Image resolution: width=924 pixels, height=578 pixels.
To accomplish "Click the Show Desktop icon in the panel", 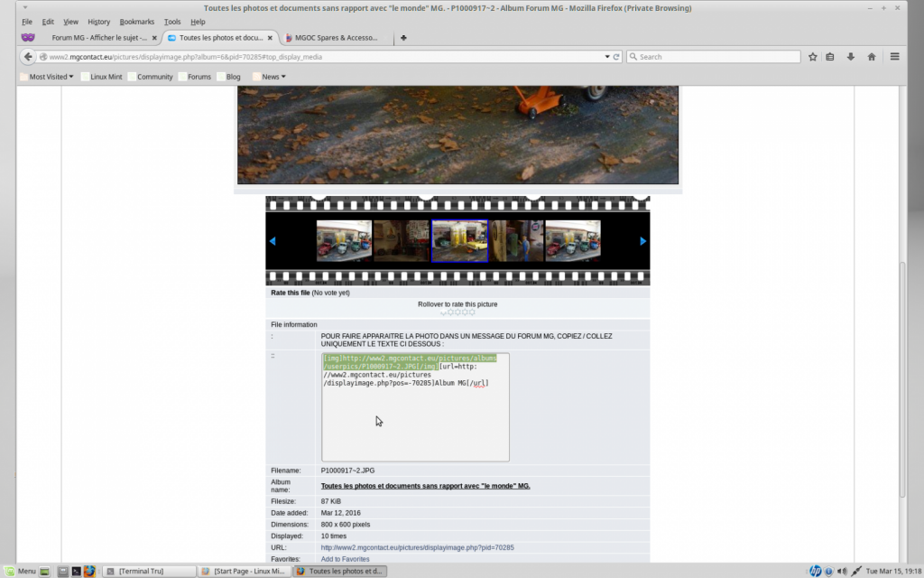I will pyautogui.click(x=45, y=571).
